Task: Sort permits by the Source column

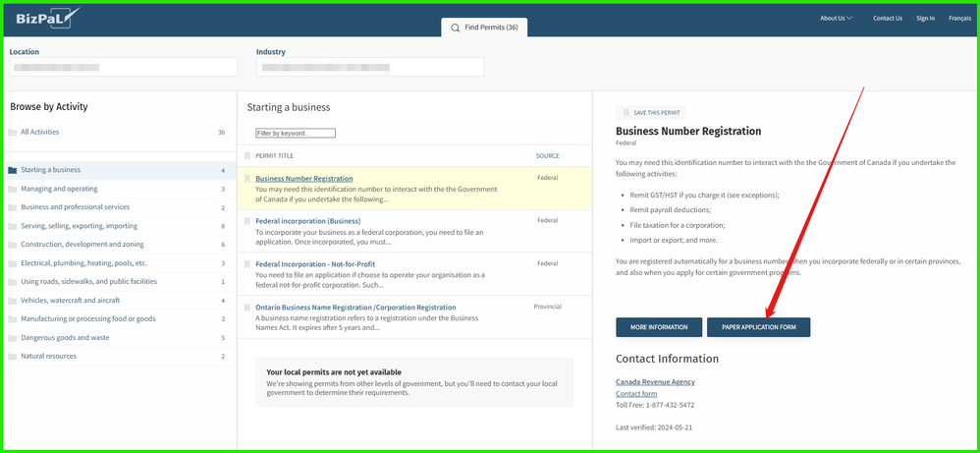Action: (547, 156)
